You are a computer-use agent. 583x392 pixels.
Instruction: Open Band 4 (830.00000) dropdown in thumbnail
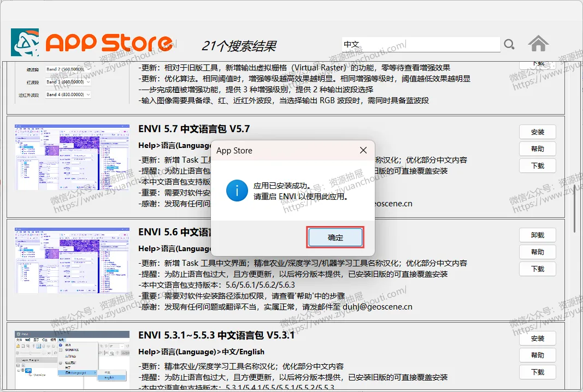[x=68, y=94]
